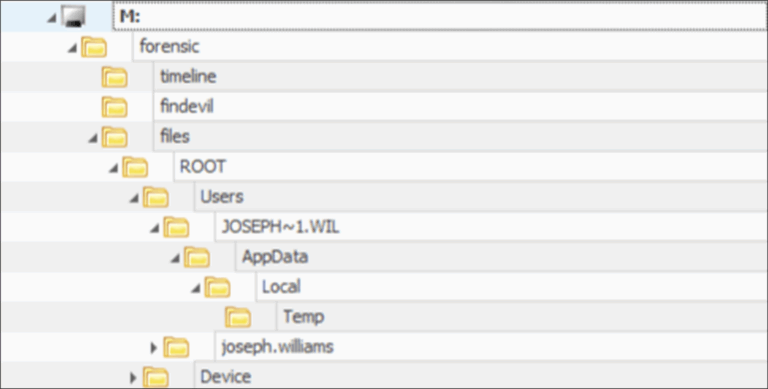Select the JOSEPH~1.WIL entry
The image size is (768, 389).
click(x=280, y=227)
